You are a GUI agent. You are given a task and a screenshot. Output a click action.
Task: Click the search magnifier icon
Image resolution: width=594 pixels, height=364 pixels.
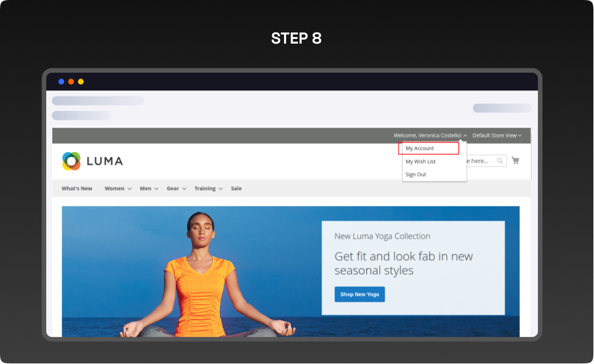pyautogui.click(x=500, y=161)
